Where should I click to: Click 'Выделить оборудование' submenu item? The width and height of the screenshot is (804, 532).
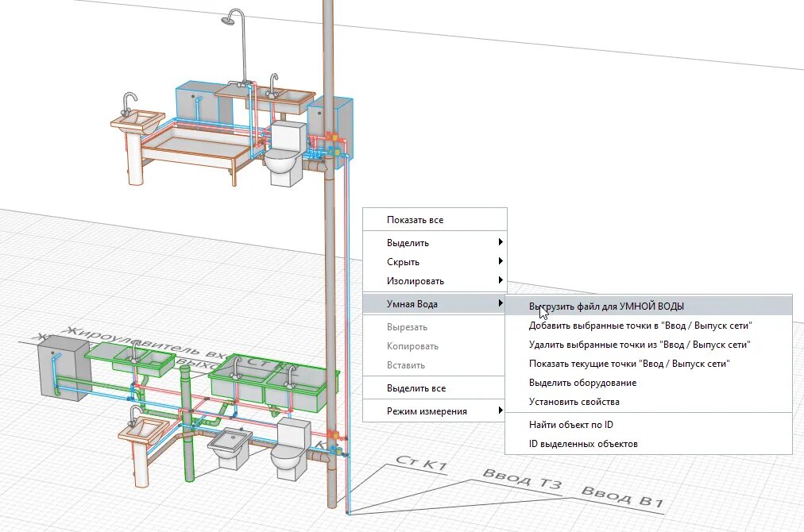click(648, 383)
